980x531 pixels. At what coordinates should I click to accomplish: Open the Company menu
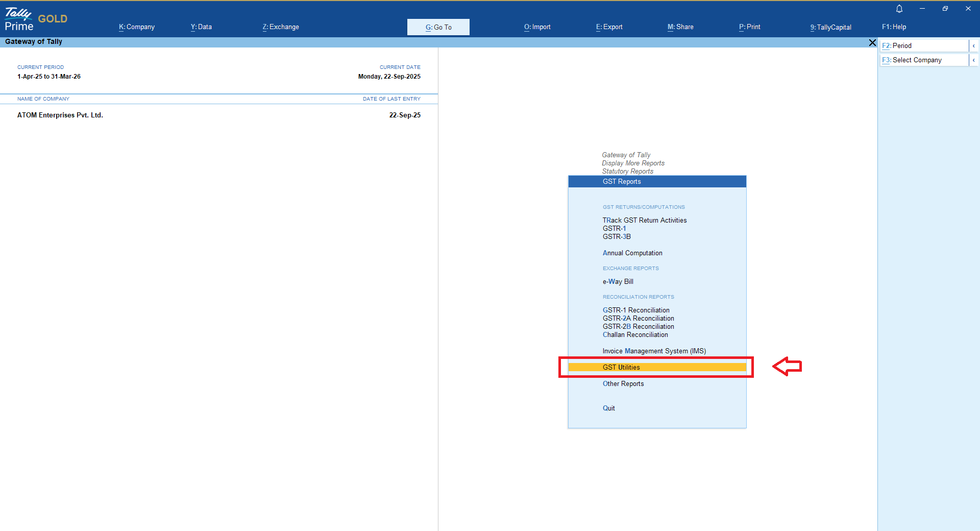point(137,27)
